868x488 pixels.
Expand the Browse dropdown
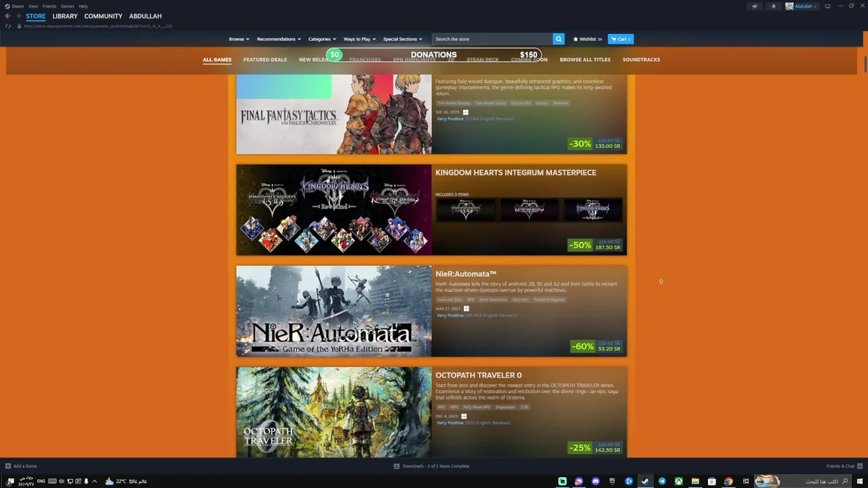tap(239, 39)
